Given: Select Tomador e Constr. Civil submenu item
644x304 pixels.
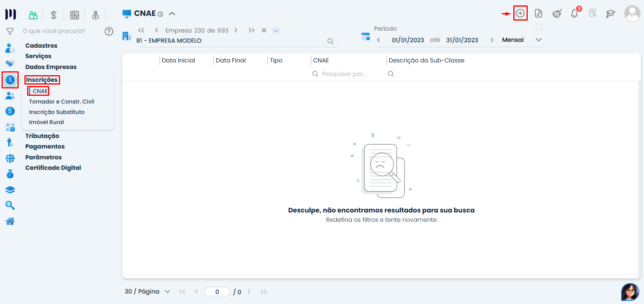Looking at the screenshot, I should pos(62,102).
